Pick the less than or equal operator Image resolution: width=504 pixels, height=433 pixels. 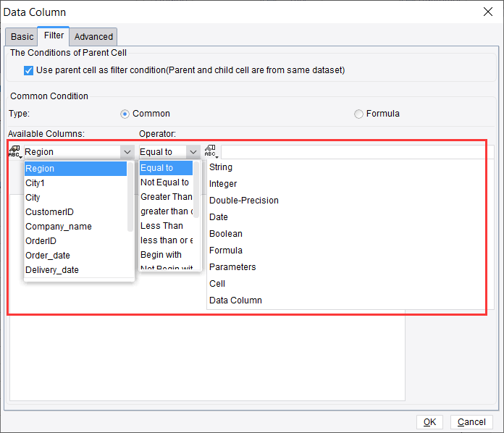tap(166, 240)
